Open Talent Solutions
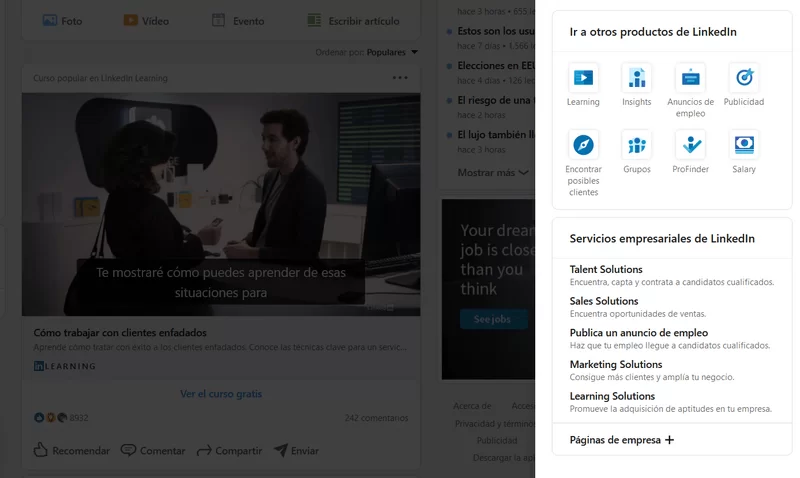This screenshot has height=478, width=800. point(606,269)
